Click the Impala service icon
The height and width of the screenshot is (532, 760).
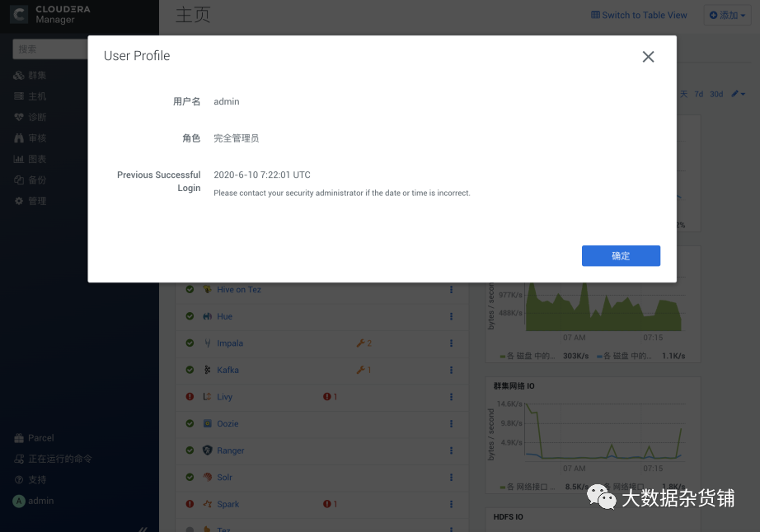(208, 343)
